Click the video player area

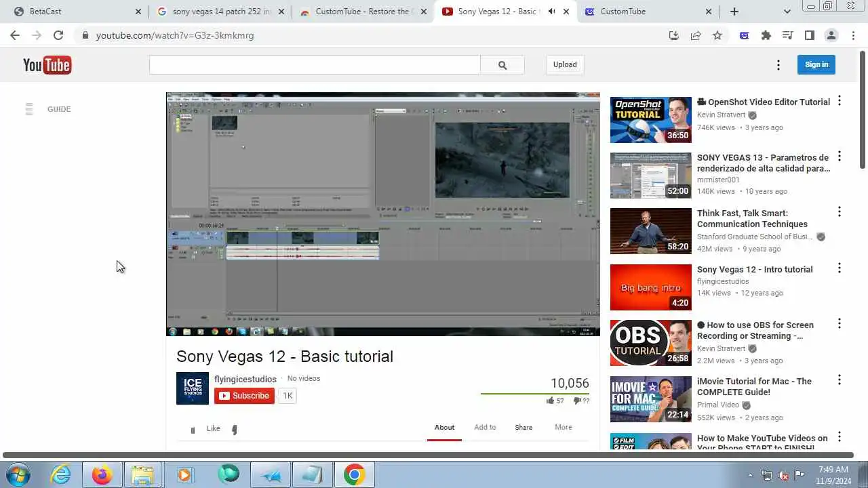coord(382,214)
